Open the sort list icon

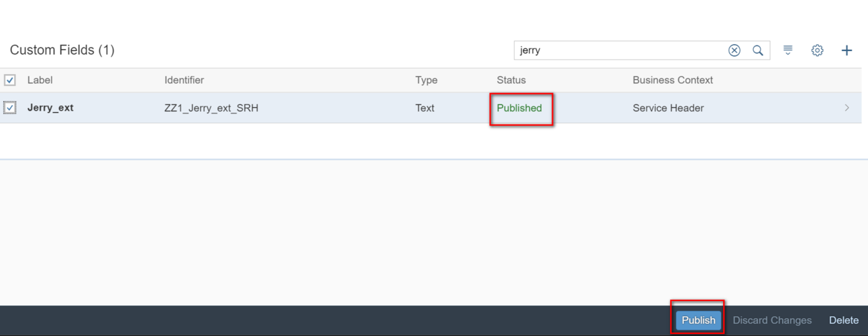(x=788, y=50)
